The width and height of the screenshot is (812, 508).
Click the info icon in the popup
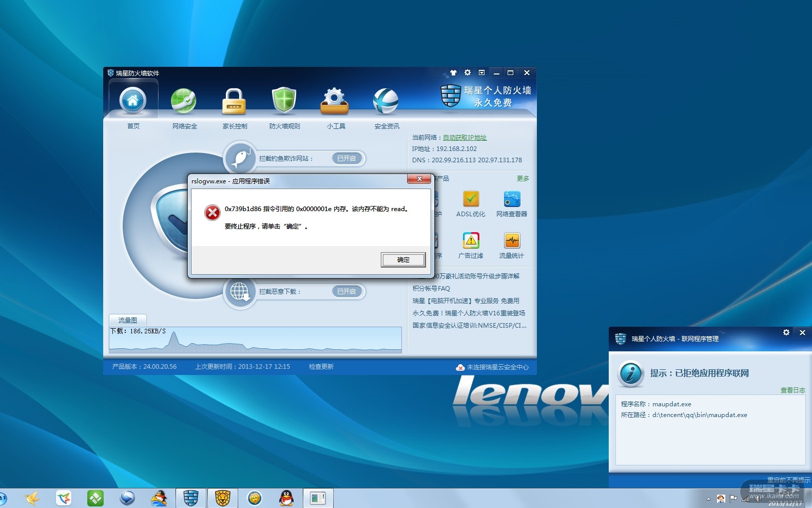(x=631, y=373)
